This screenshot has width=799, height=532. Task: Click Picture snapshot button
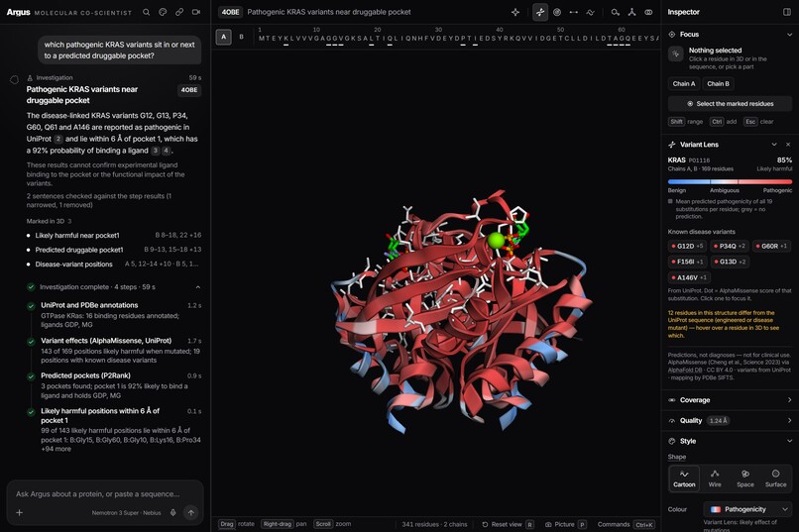pyautogui.click(x=566, y=524)
